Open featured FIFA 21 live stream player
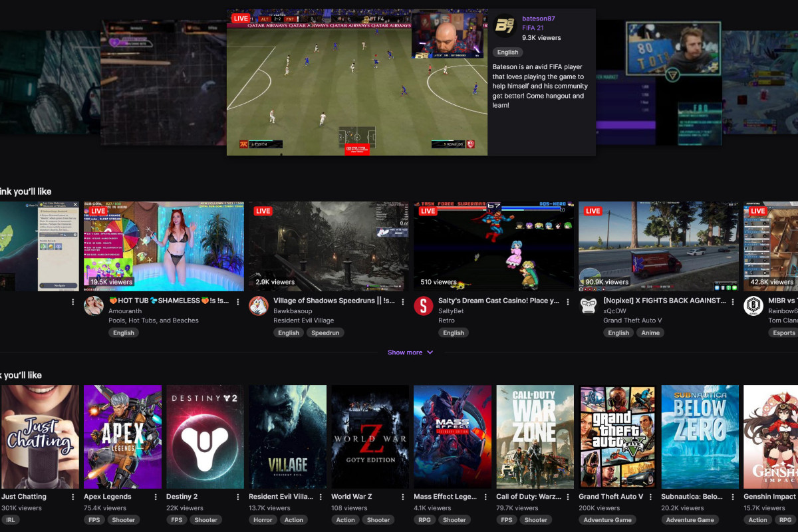Image resolution: width=798 pixels, height=532 pixels. coord(357,82)
